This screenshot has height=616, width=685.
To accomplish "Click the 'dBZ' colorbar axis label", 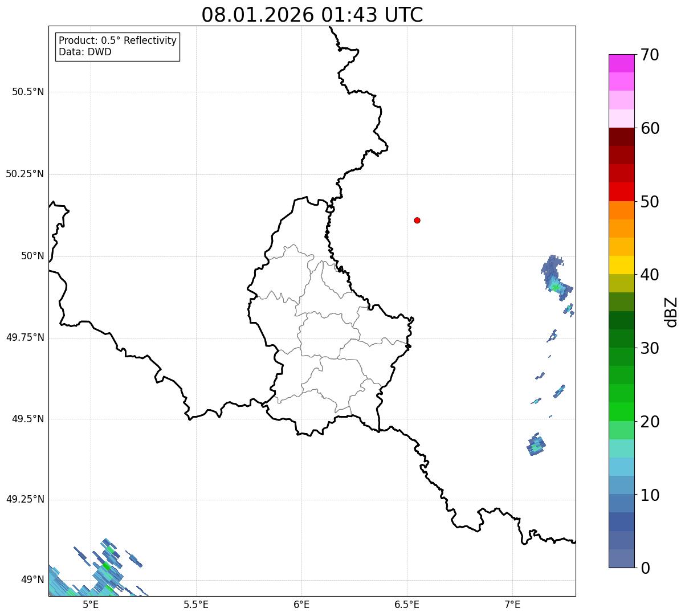I will coord(671,312).
